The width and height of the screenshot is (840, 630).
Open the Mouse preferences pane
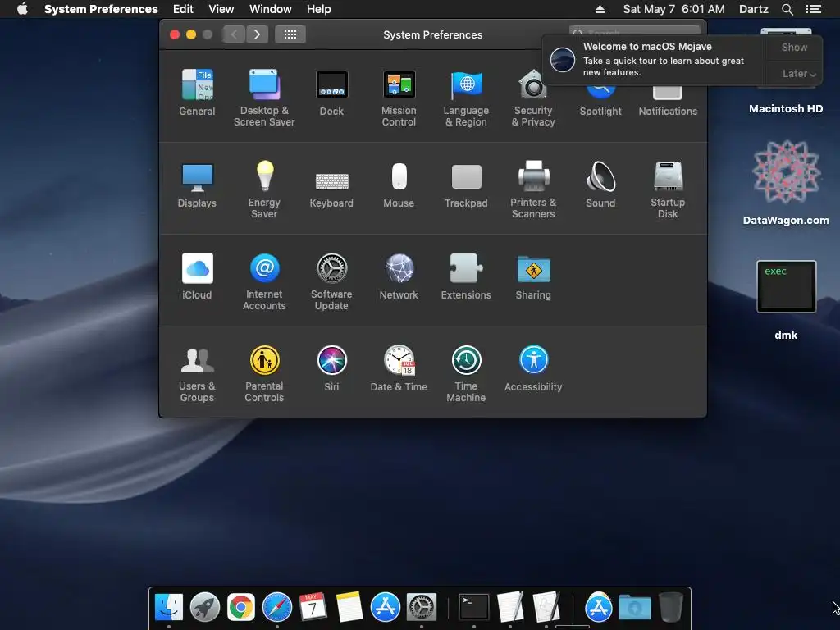pos(399,185)
